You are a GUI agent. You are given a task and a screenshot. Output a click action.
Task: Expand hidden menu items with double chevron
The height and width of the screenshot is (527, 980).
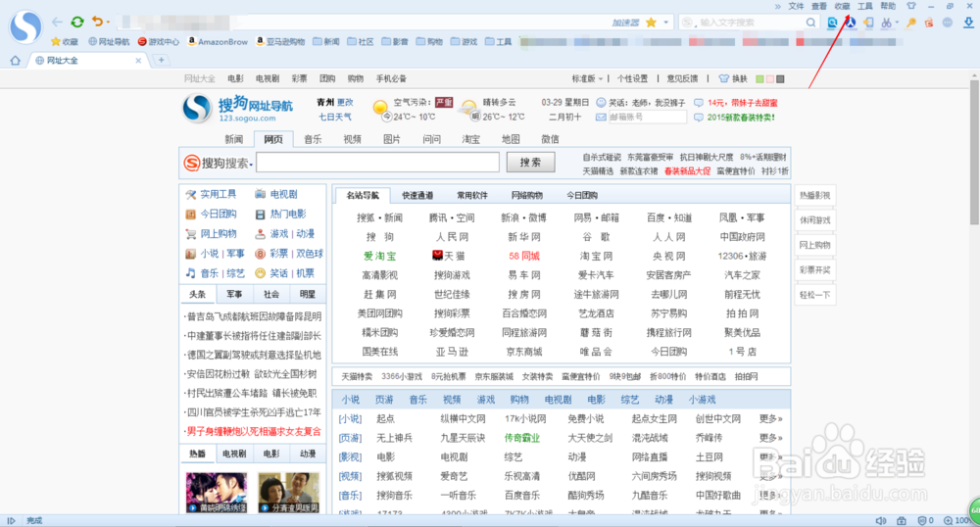(x=777, y=6)
